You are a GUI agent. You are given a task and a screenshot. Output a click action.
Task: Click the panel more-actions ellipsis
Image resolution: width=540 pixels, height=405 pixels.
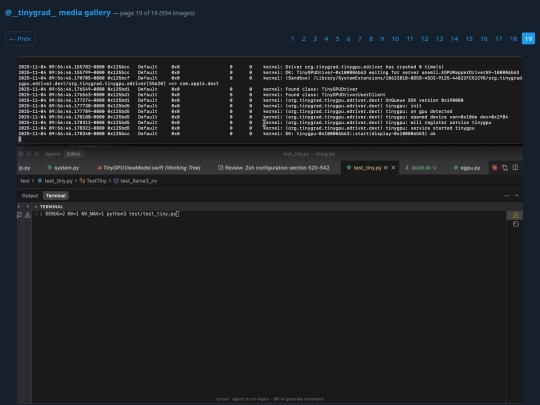point(507,196)
